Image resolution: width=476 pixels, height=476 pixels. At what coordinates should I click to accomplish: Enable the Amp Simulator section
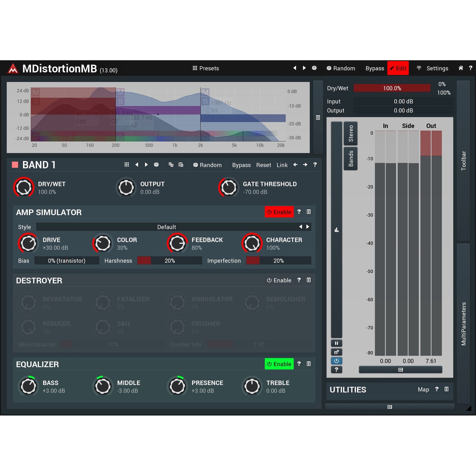click(x=279, y=212)
